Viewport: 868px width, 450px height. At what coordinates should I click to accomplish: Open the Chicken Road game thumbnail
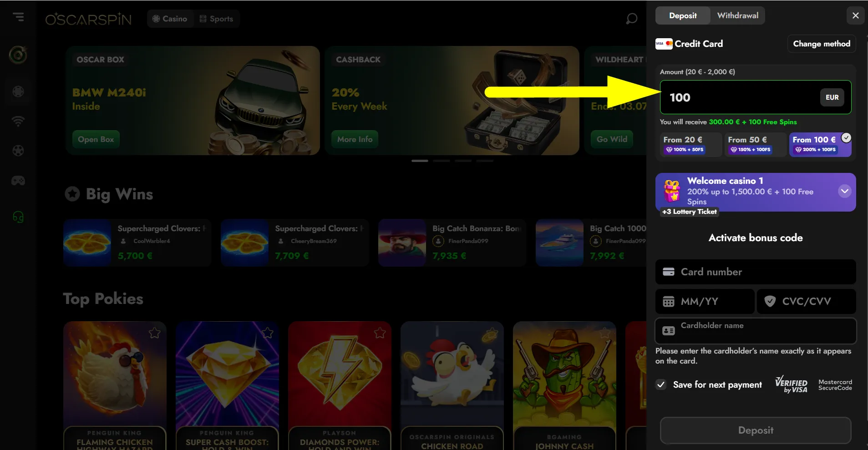(452, 386)
